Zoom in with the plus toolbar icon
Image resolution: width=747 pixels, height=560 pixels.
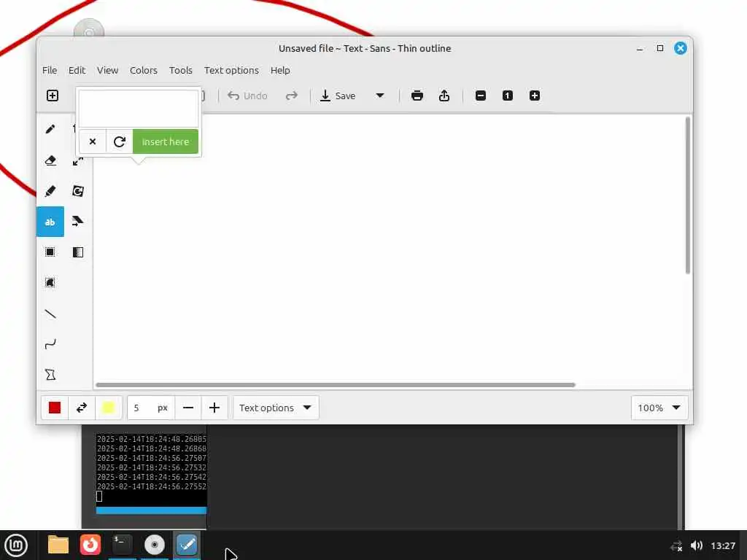(535, 96)
